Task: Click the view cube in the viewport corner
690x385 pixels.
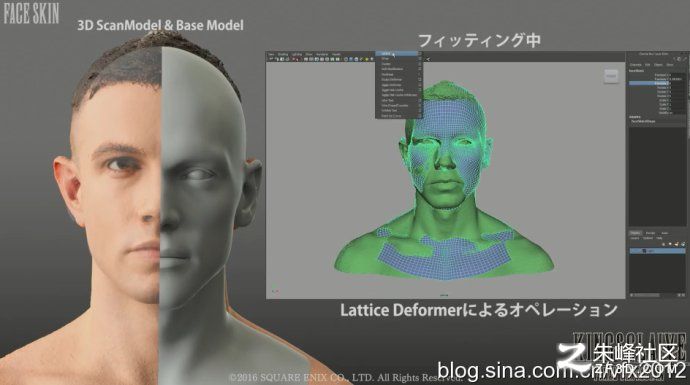Action: (x=611, y=76)
